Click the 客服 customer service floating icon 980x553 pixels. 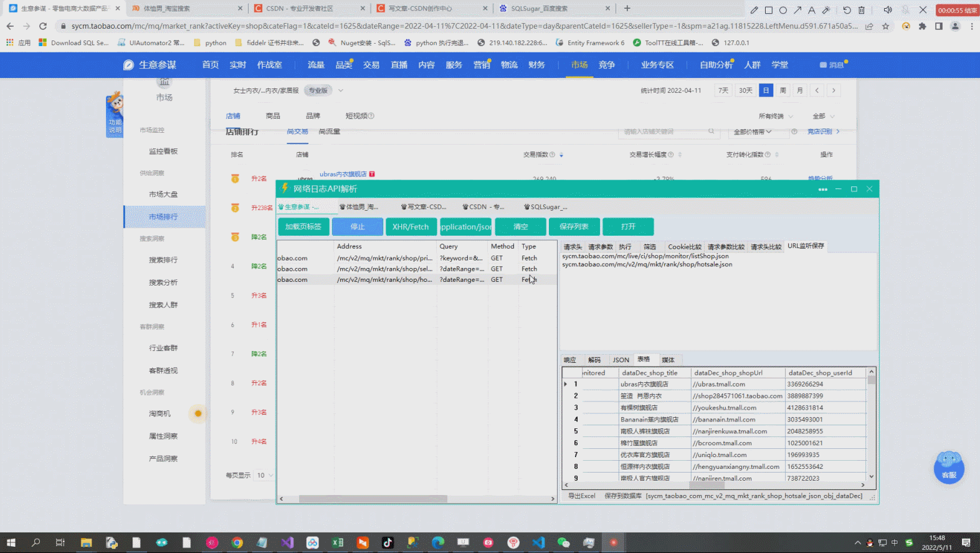click(x=949, y=467)
